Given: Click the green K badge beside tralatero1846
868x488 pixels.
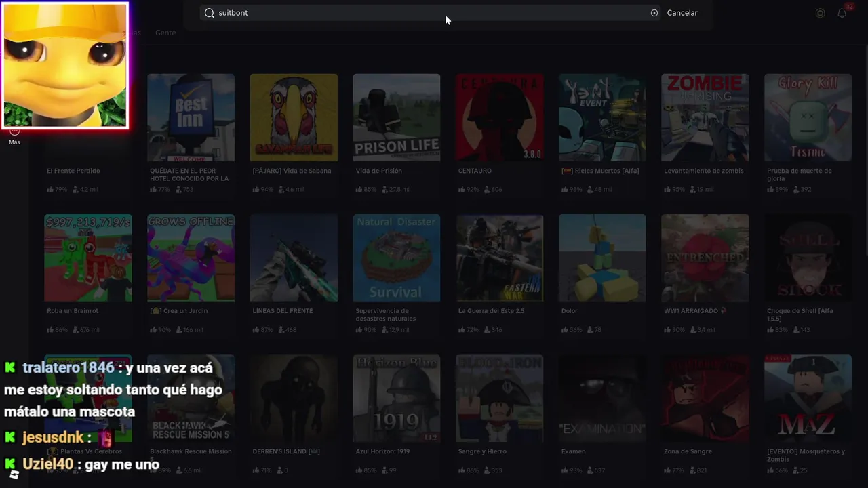Looking at the screenshot, I should [x=9, y=368].
